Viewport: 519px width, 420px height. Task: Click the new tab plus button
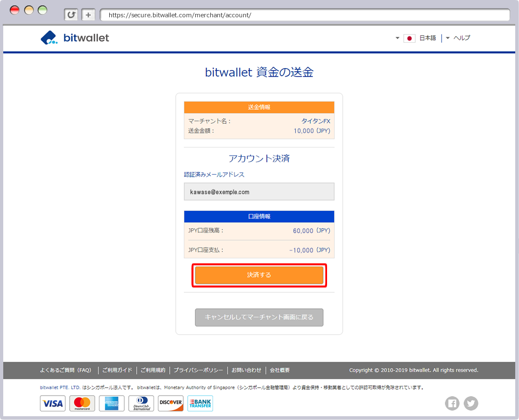(x=88, y=15)
